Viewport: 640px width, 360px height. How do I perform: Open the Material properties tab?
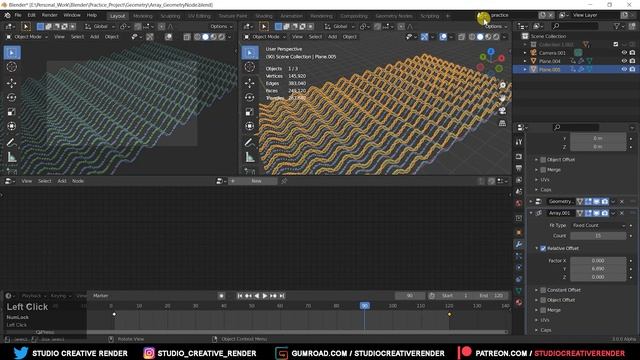click(x=519, y=302)
